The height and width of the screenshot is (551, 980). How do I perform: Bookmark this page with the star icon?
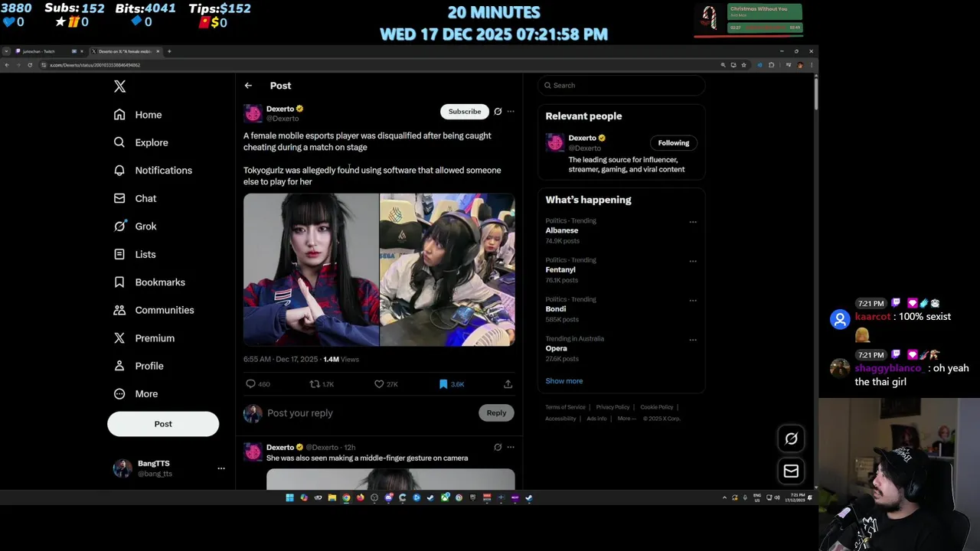743,65
